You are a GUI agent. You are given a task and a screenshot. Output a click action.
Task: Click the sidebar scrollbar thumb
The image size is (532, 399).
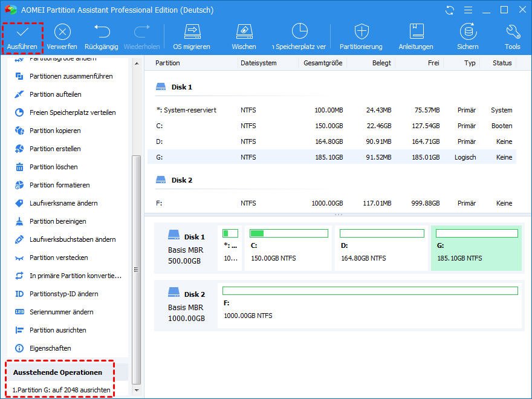point(137,270)
